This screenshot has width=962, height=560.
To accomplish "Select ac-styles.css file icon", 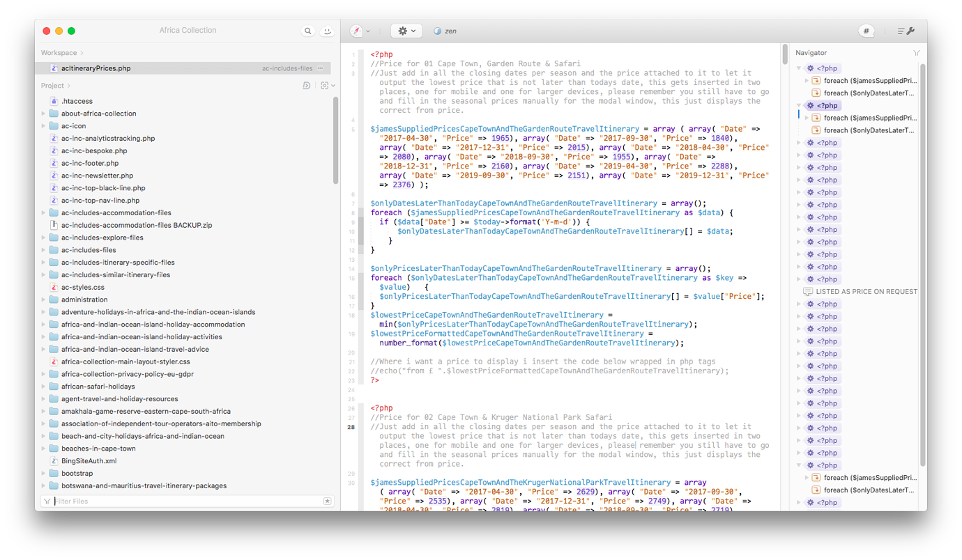I will [x=54, y=287].
